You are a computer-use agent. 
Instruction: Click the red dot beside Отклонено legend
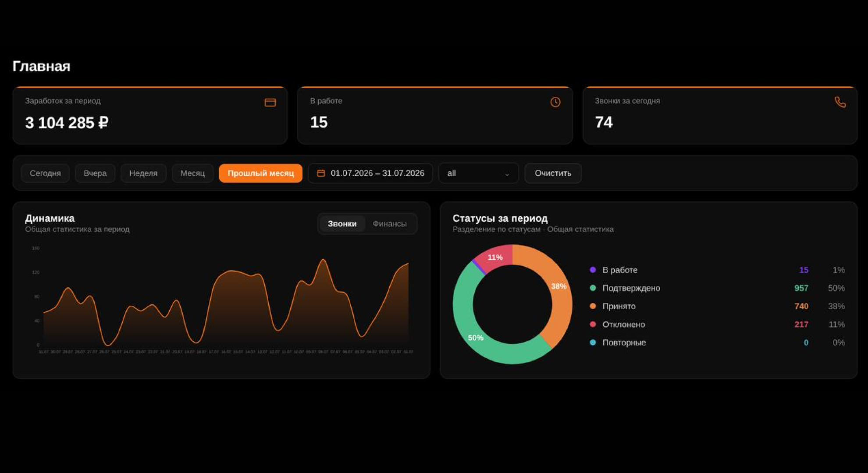pos(593,324)
